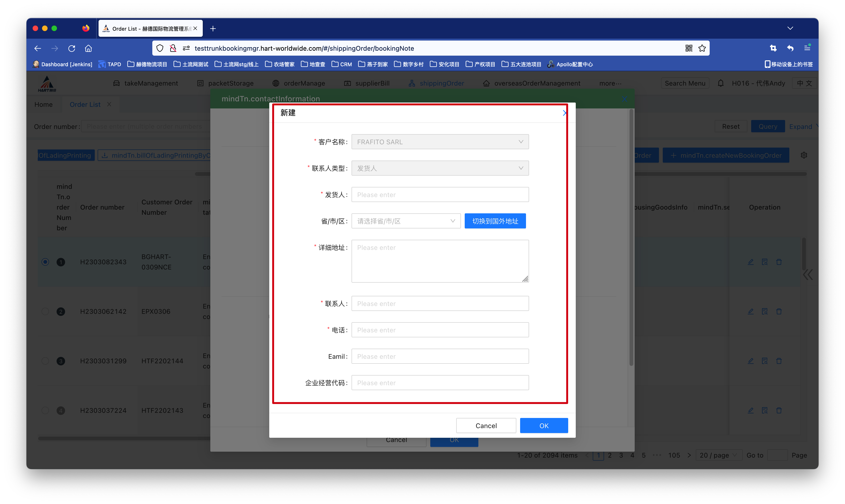This screenshot has width=845, height=504.
Task: Click the QR code icon in address bar
Action: 688,48
